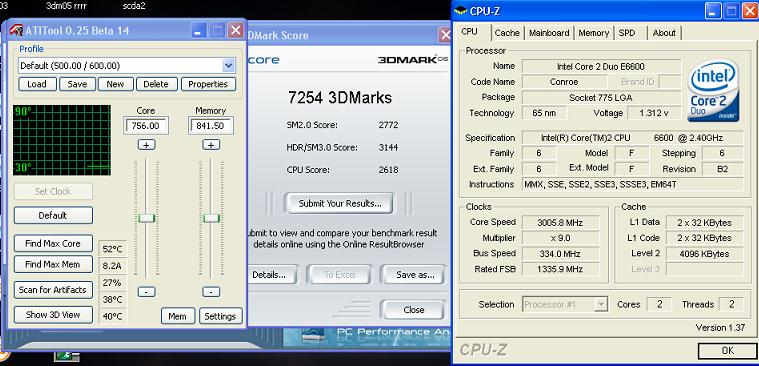Click the Rated FSB 1335.9 MHz value
Screen dimensions: 759x366
coord(561,269)
